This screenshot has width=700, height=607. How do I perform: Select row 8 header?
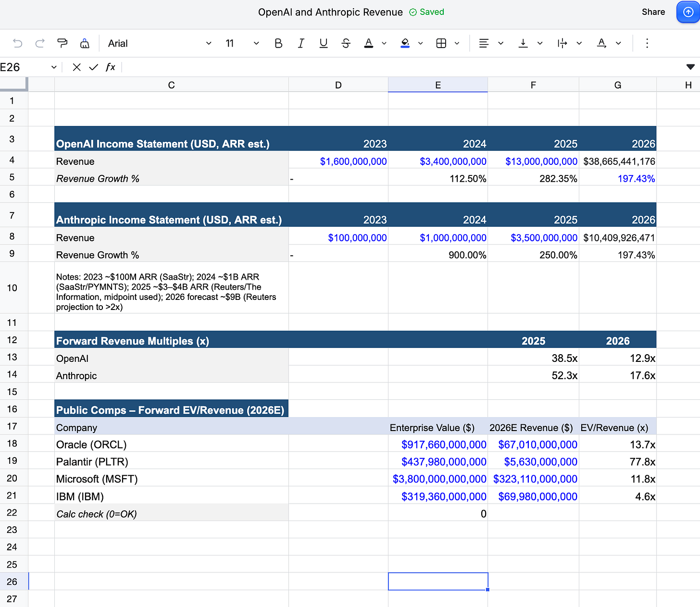point(12,236)
